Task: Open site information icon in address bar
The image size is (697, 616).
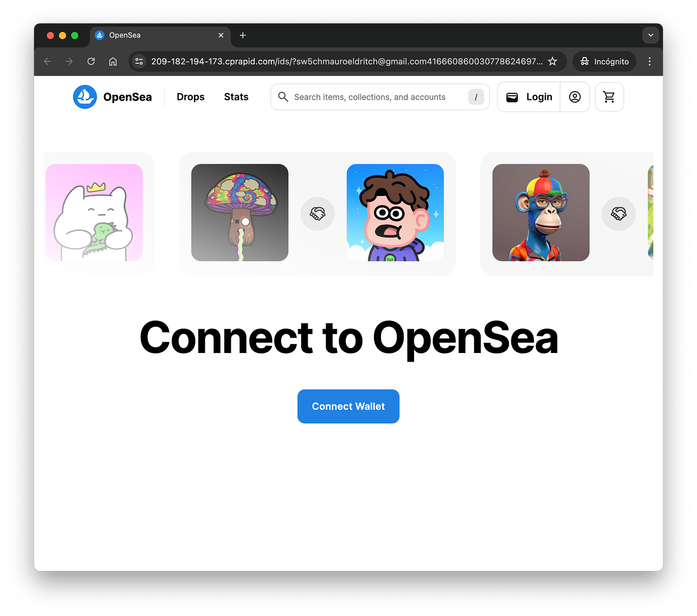Action: (139, 61)
